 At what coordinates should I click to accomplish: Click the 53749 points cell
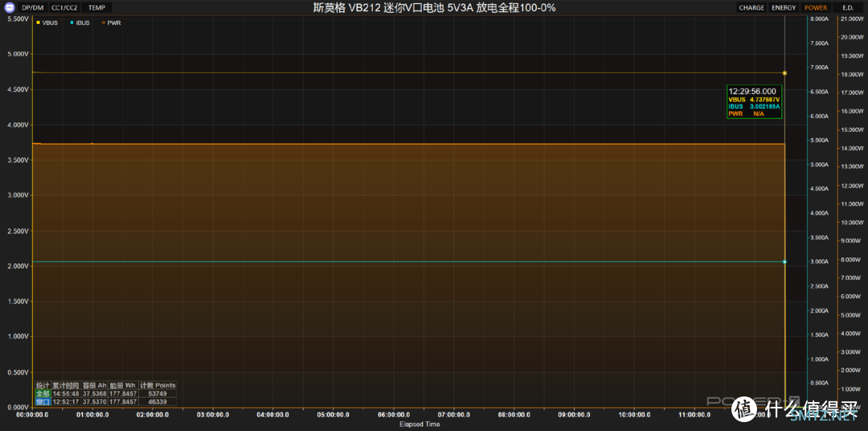tap(158, 393)
